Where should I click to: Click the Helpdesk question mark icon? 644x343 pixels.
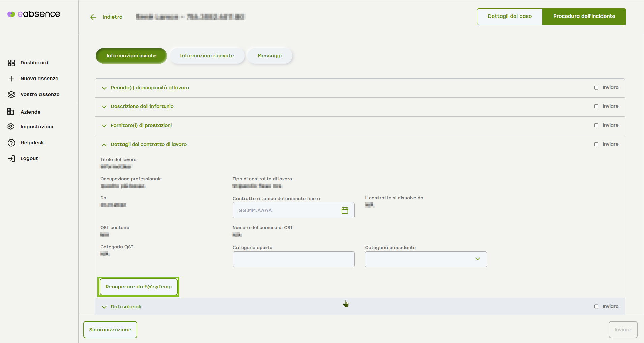(11, 143)
